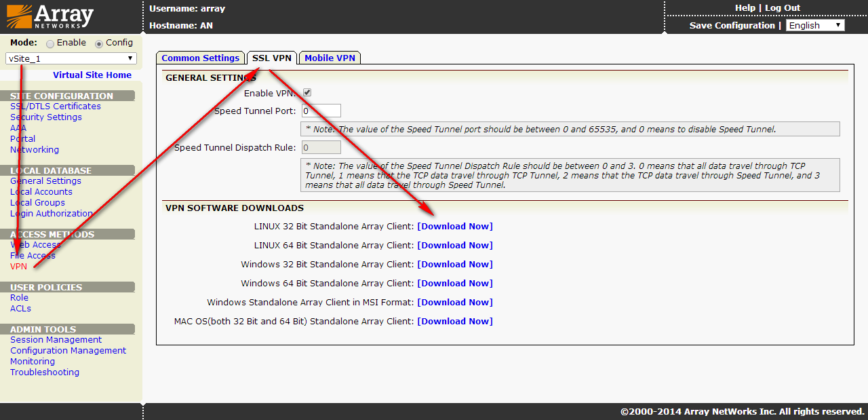Download the MAC OS Array Client

point(455,321)
